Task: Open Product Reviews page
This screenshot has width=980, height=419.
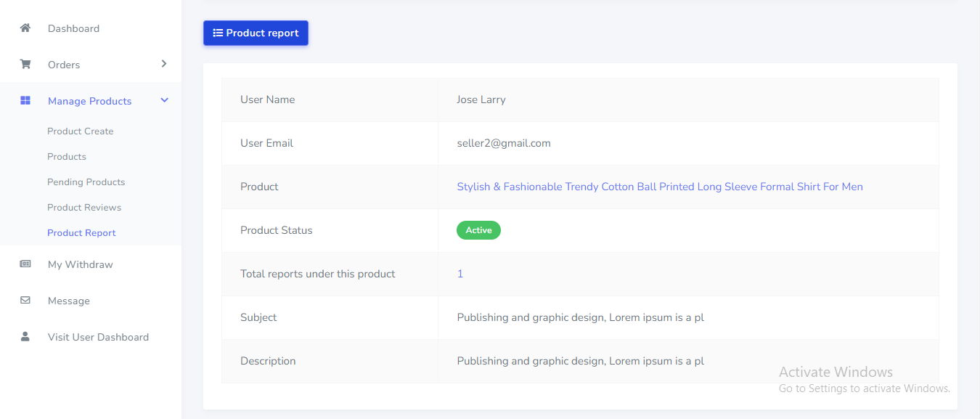Action: 84,208
